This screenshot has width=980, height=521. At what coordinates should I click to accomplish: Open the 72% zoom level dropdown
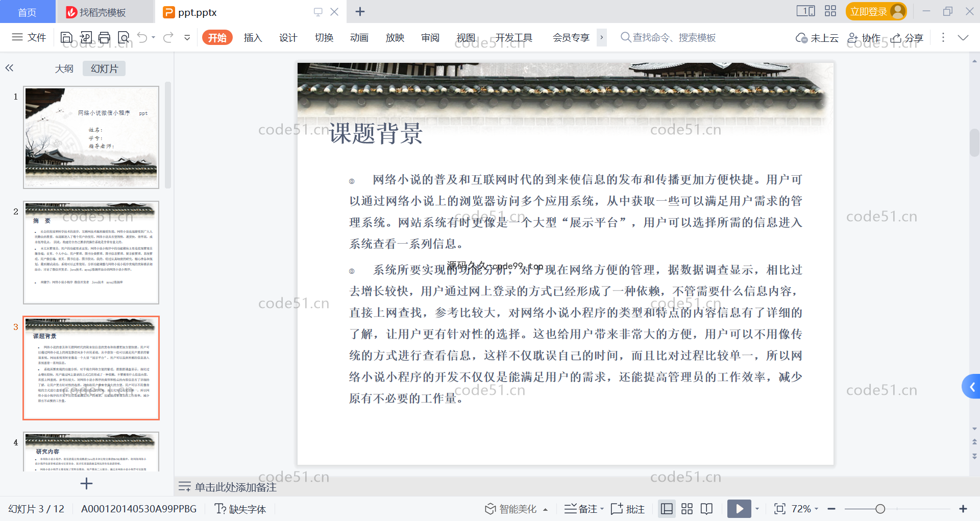point(805,509)
